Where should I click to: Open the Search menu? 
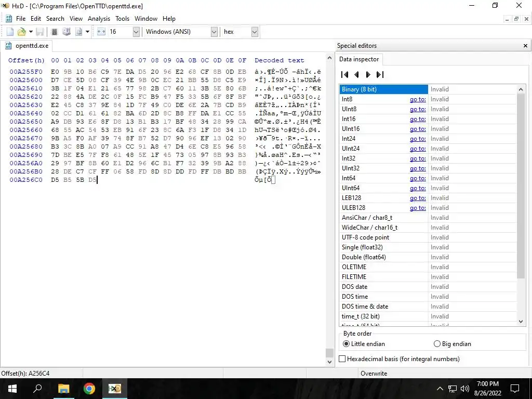point(55,19)
